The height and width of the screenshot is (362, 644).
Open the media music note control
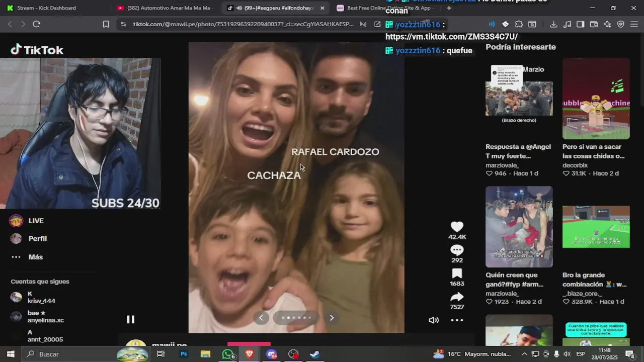(567, 24)
